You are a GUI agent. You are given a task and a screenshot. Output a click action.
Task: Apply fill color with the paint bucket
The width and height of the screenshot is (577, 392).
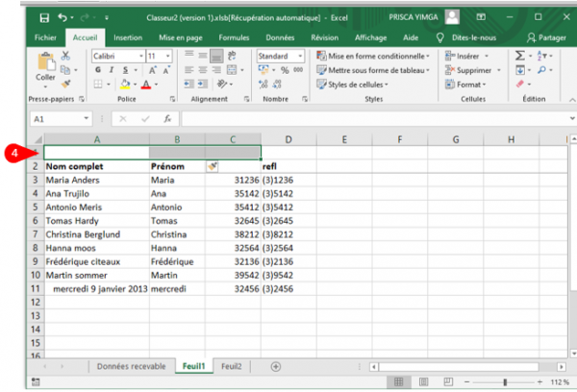tap(125, 85)
